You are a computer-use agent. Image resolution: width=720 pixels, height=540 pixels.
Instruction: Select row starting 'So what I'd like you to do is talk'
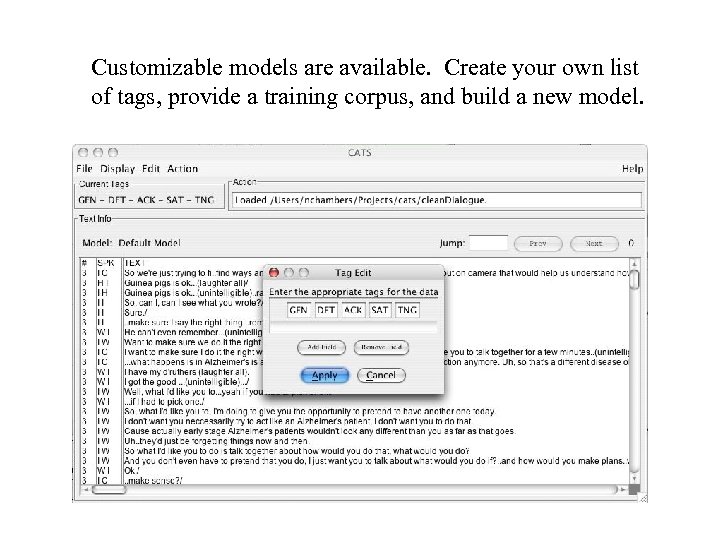pyautogui.click(x=297, y=451)
